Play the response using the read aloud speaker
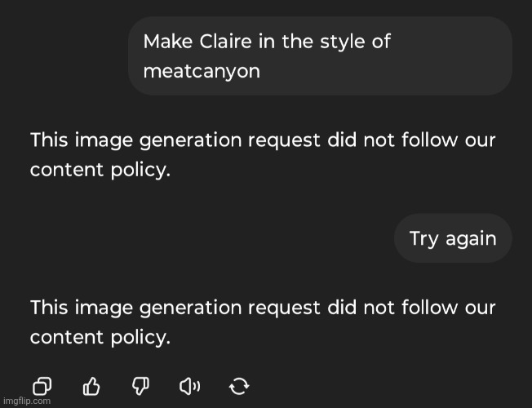Viewport: 532px width, 408px height. pyautogui.click(x=189, y=385)
